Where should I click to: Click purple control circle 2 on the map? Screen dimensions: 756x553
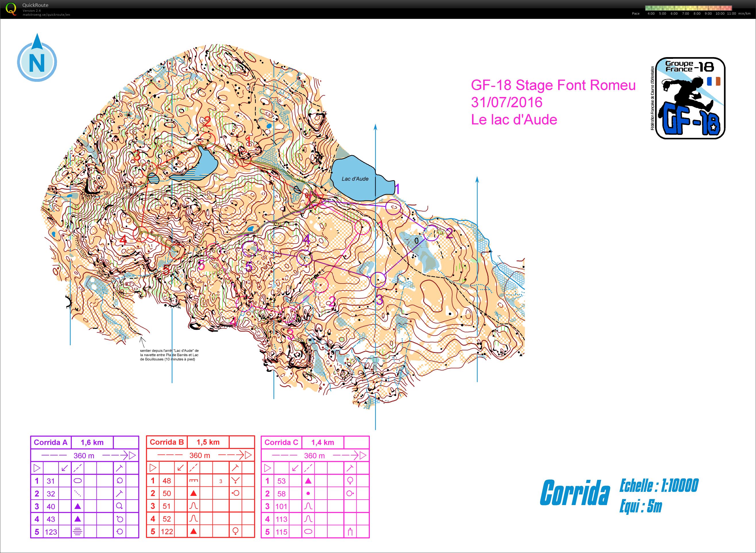tap(431, 233)
